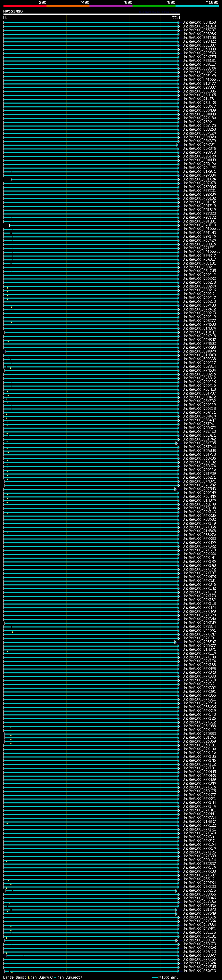Select the UniRef100_C5YJ75 entry
Image resolution: width=222 pixels, height=980 pixels.
199,125
